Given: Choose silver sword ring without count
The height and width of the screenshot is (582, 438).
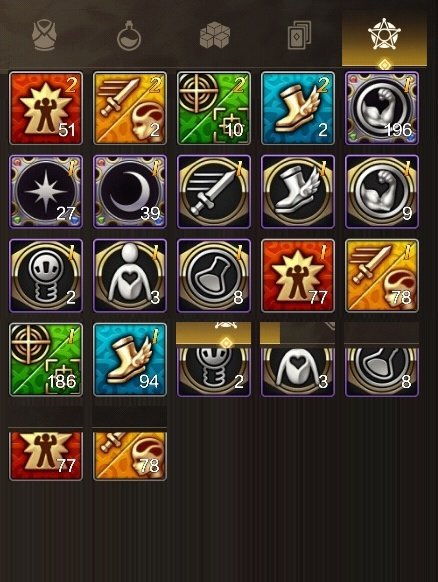Looking at the screenshot, I should coord(214,192).
